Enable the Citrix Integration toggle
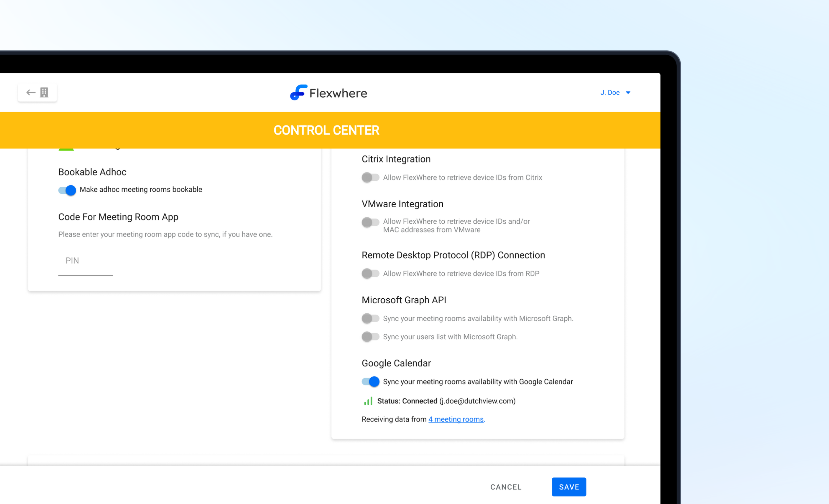This screenshot has height=504, width=829. (x=370, y=177)
